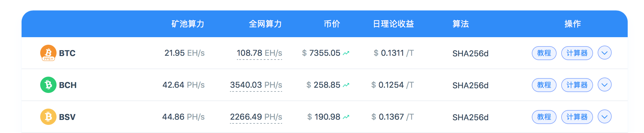Image resolution: width=644 pixels, height=133 pixels.
Task: Click the yellow BSV coin icon
Action: [x=48, y=117]
